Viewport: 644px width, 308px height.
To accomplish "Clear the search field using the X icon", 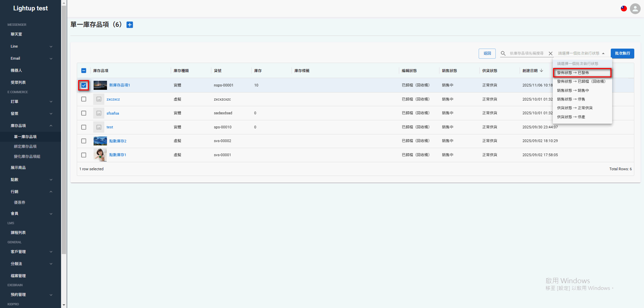I will tap(550, 53).
